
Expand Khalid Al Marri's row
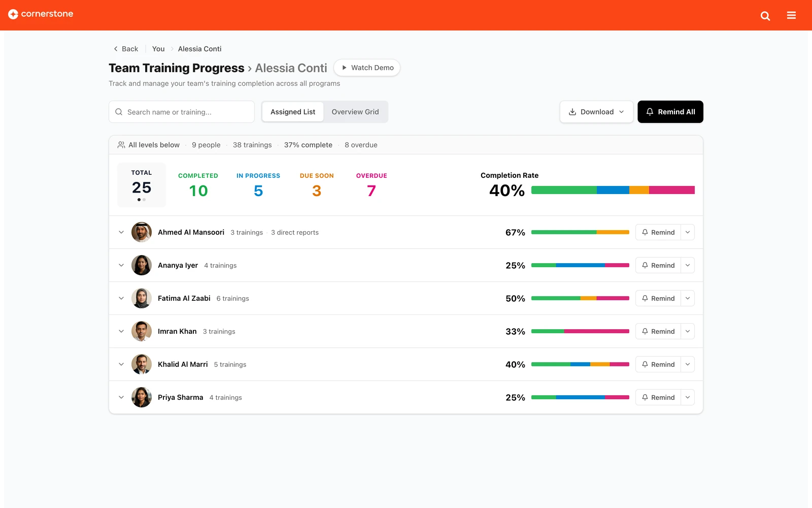[x=121, y=364]
